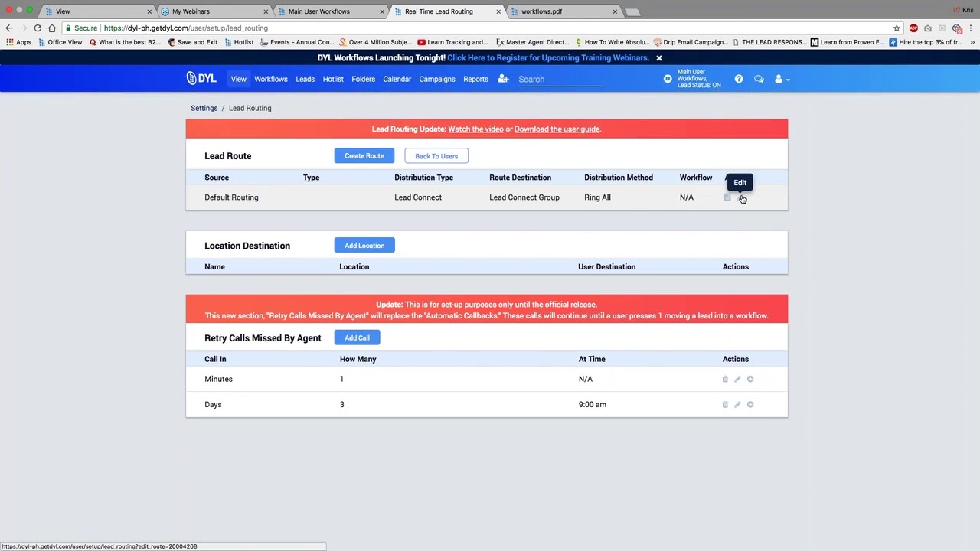This screenshot has width=980, height=551.
Task: Delete the Minutes retry call row
Action: click(x=725, y=379)
